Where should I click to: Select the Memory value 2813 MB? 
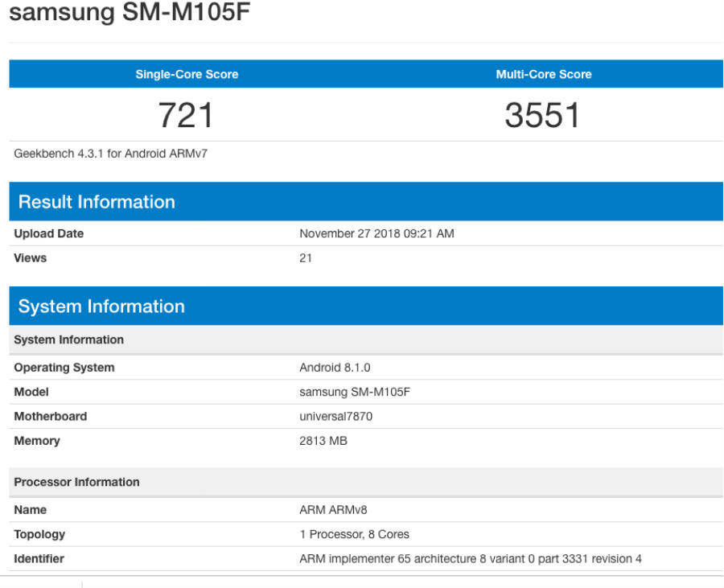322,441
